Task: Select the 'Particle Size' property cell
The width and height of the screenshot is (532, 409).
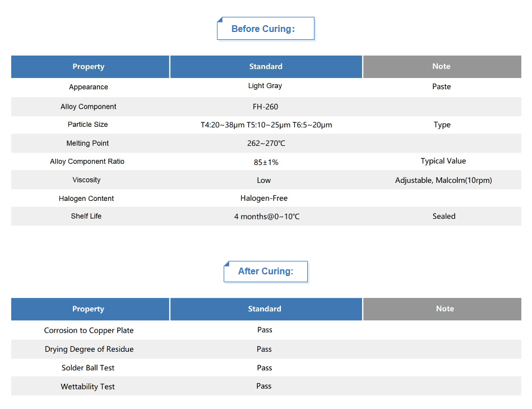Action: click(x=87, y=125)
